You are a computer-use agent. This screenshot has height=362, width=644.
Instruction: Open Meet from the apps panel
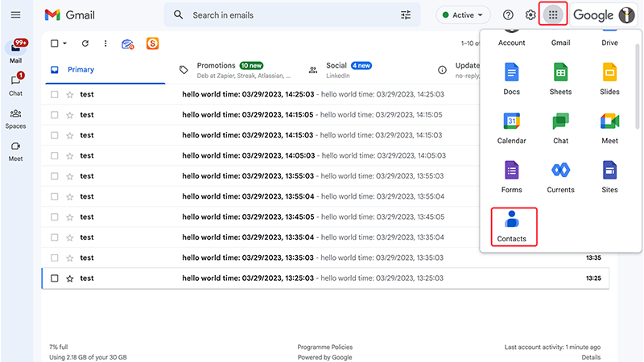click(609, 128)
